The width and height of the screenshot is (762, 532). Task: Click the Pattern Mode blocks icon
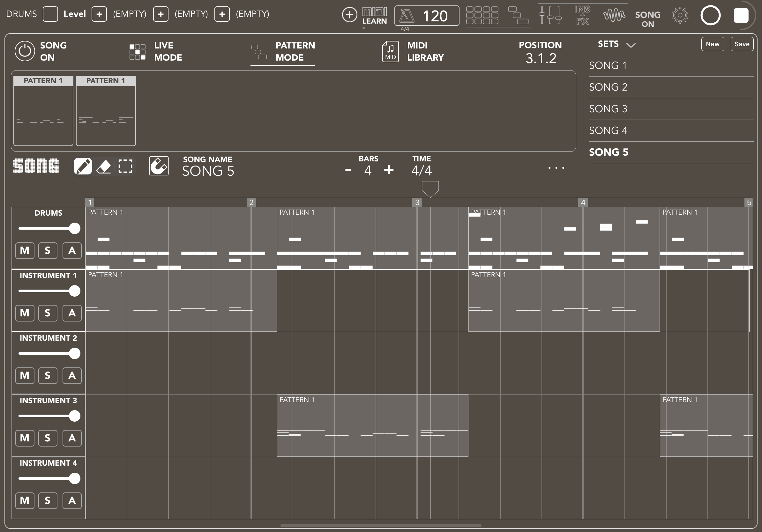click(259, 52)
